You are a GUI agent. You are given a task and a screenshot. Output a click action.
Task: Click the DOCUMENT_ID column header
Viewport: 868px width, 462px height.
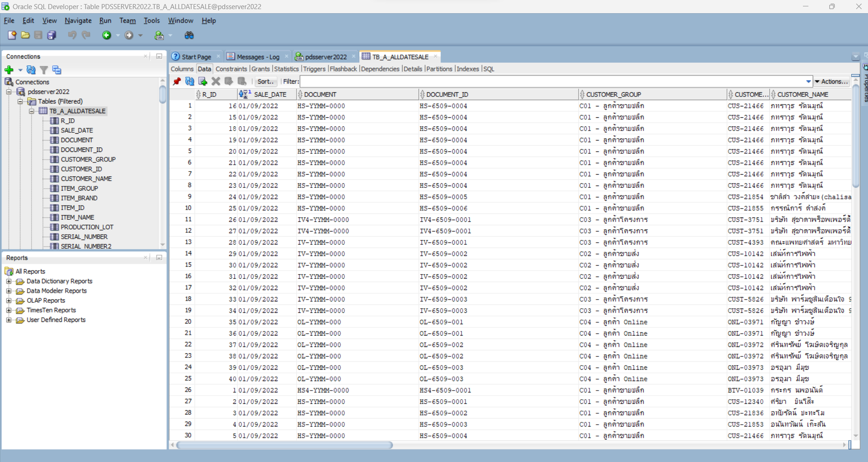pos(498,94)
